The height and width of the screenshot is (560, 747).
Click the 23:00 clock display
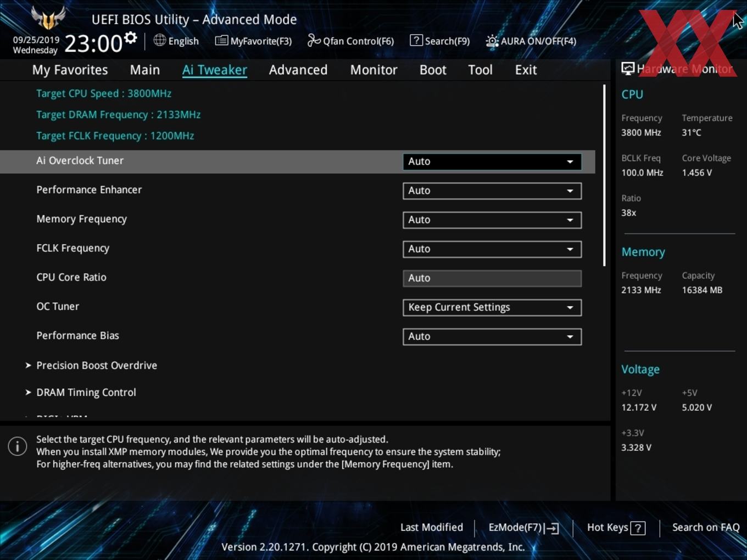pos(93,43)
